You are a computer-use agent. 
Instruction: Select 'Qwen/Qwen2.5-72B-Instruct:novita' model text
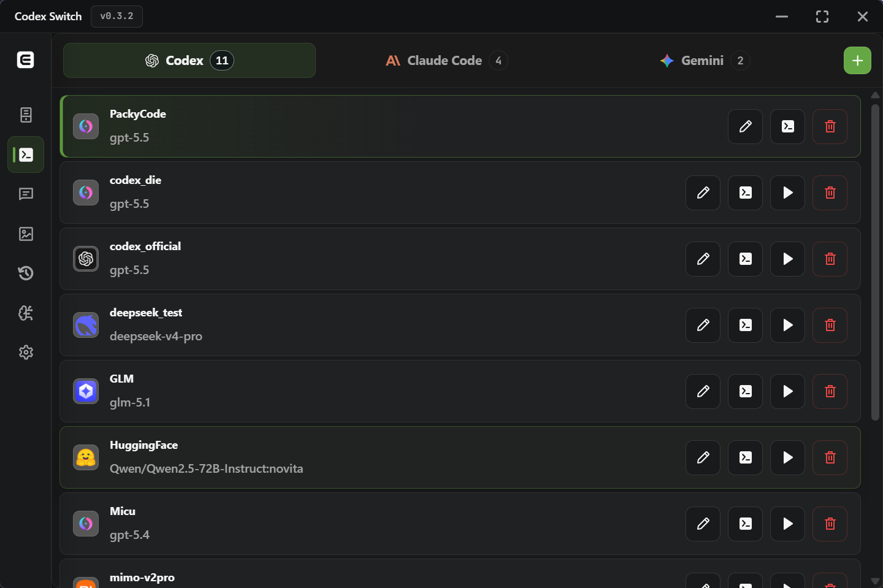click(x=206, y=468)
